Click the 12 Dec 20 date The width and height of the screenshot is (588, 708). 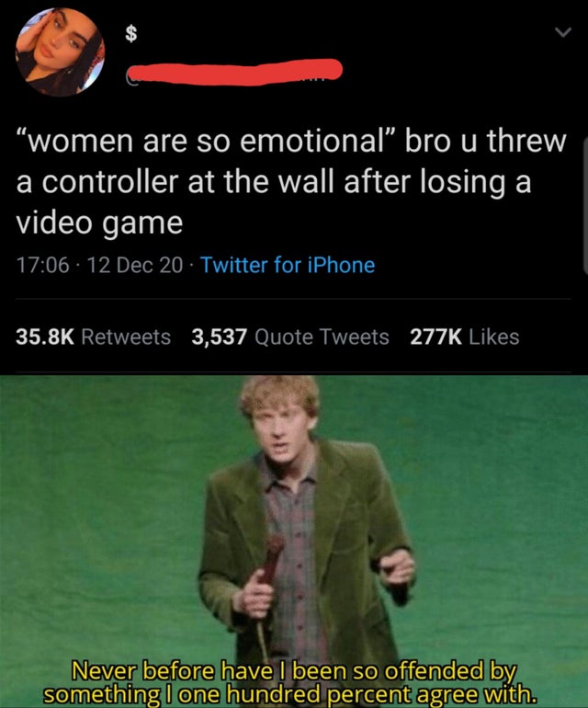135,265
